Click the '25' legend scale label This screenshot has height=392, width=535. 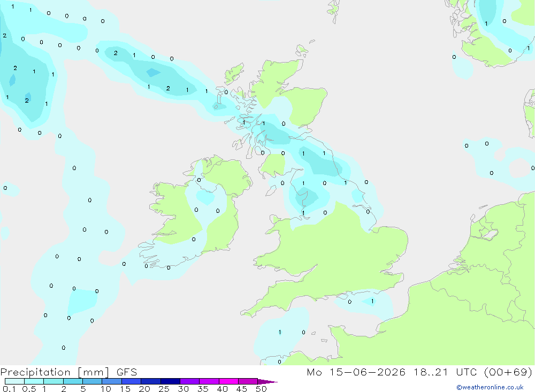164,389
